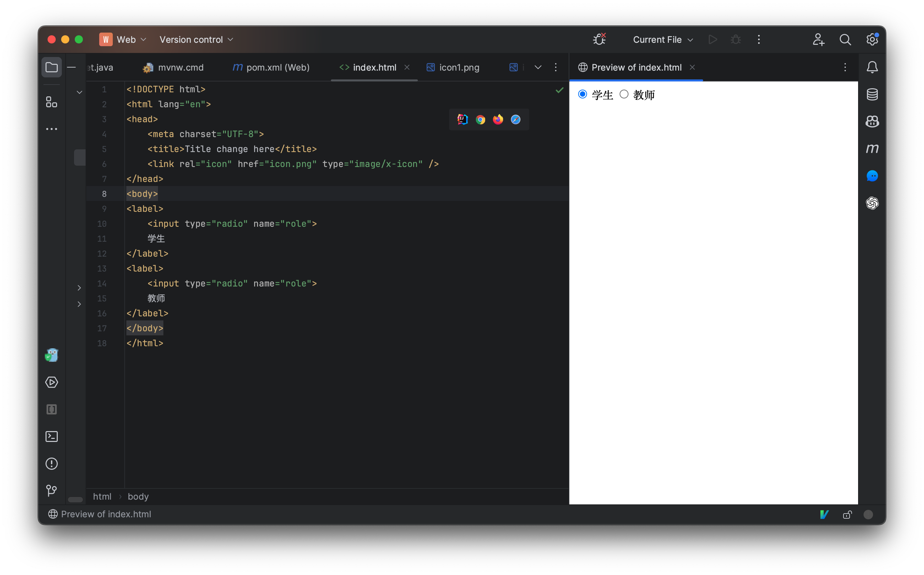Open more run actions menu
This screenshot has height=575, width=924.
coord(759,40)
